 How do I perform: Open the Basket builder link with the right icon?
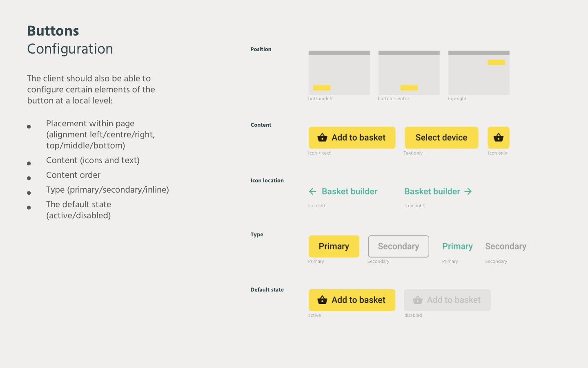pyautogui.click(x=432, y=191)
